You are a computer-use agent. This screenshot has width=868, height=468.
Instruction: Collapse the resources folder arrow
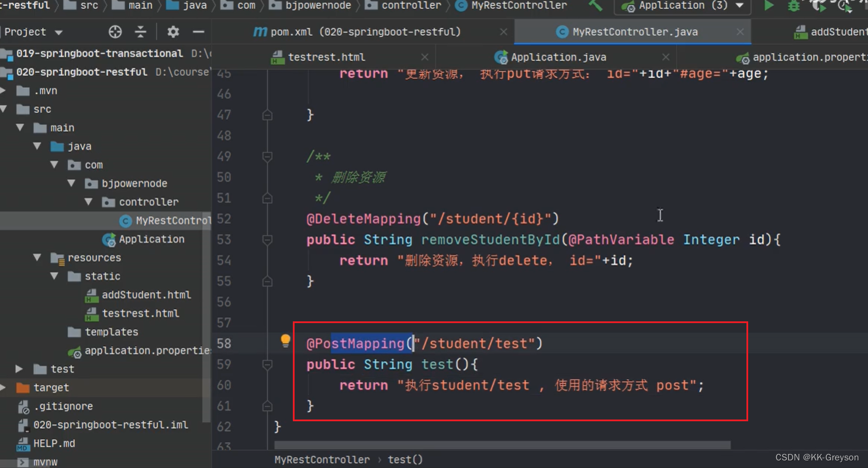coord(38,258)
